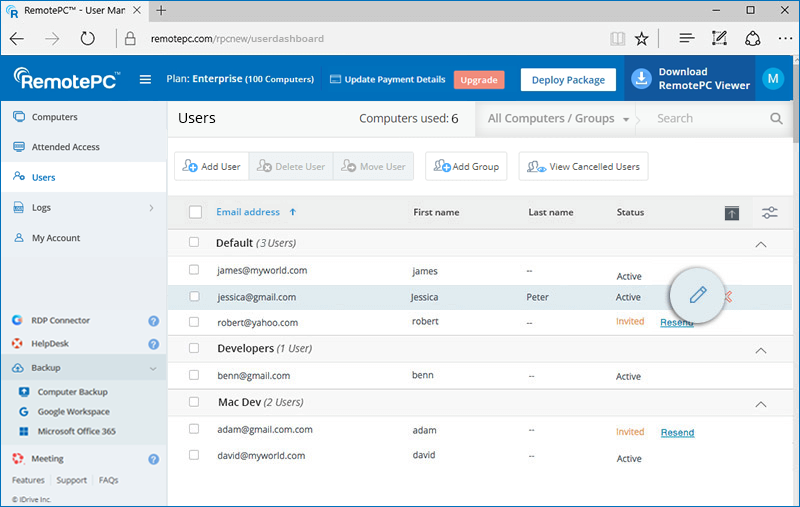This screenshot has height=507, width=800.
Task: Open the user profile avatar M
Action: [x=772, y=80]
